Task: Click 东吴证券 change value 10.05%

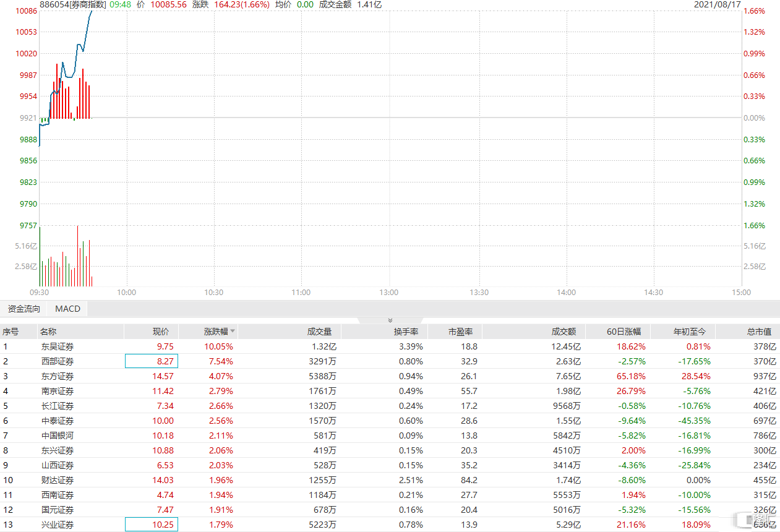Action: pos(219,346)
